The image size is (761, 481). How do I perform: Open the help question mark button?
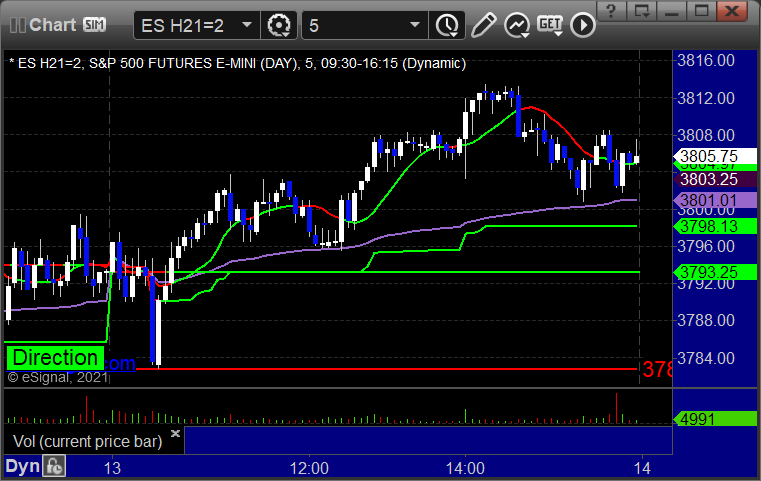pos(611,10)
